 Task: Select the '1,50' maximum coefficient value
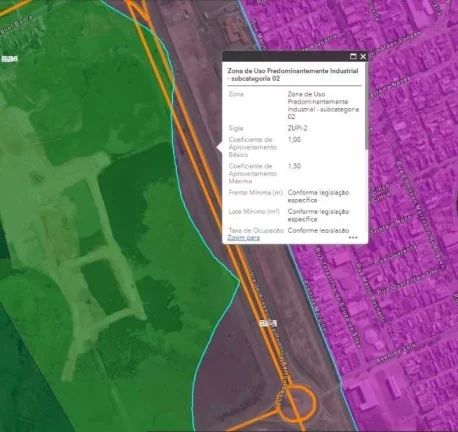(x=294, y=166)
